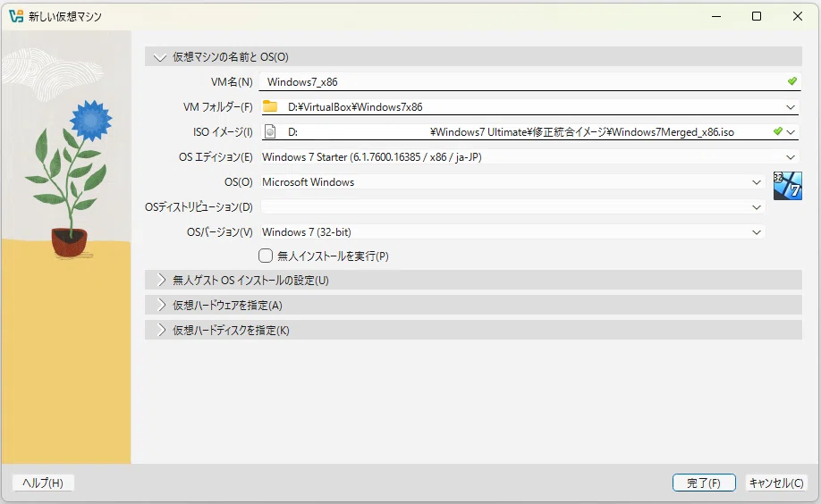
Task: Click the 新しい仮想マシン window title text
Action: pos(65,17)
